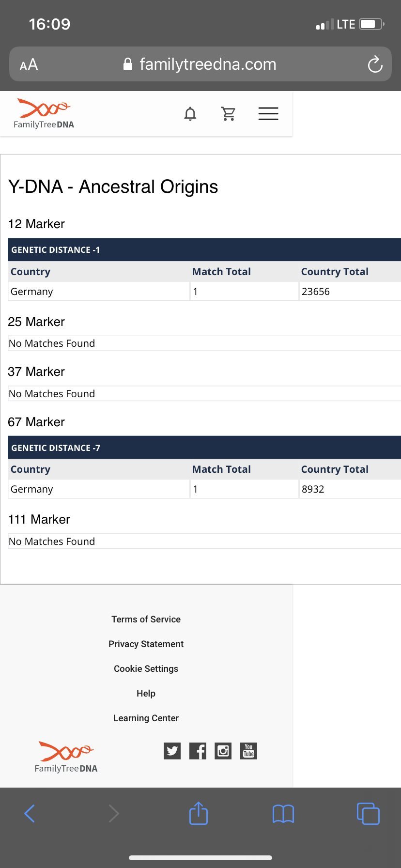Image resolution: width=401 pixels, height=868 pixels.
Task: Open the YouTube social link
Action: coord(248,751)
